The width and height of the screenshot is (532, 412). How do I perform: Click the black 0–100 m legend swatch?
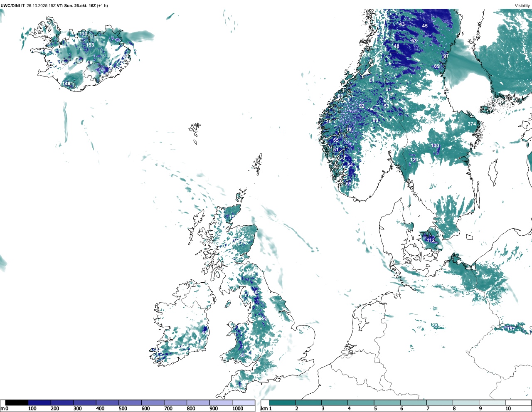(17, 403)
